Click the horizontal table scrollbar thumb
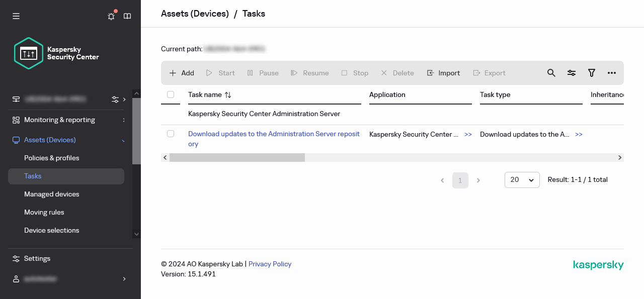This screenshot has height=299, width=644. (237, 157)
